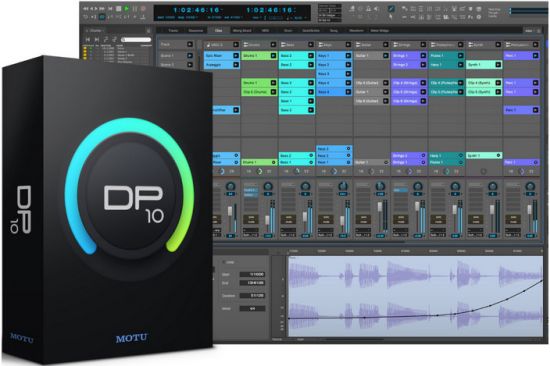The width and height of the screenshot is (550, 366).
Task: Click the Fx icon in the toolbar
Action: click(470, 16)
